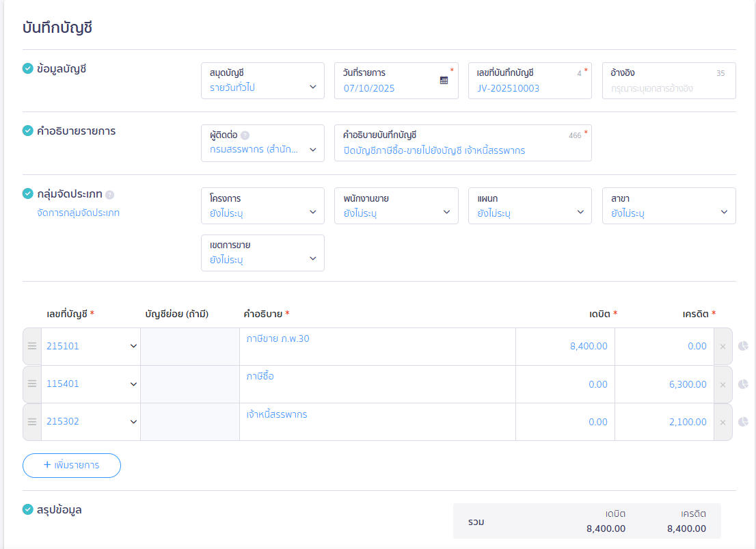Viewport: 756px width, 549px height.
Task: Click the pie chart icon for row 215302
Action: click(x=744, y=422)
